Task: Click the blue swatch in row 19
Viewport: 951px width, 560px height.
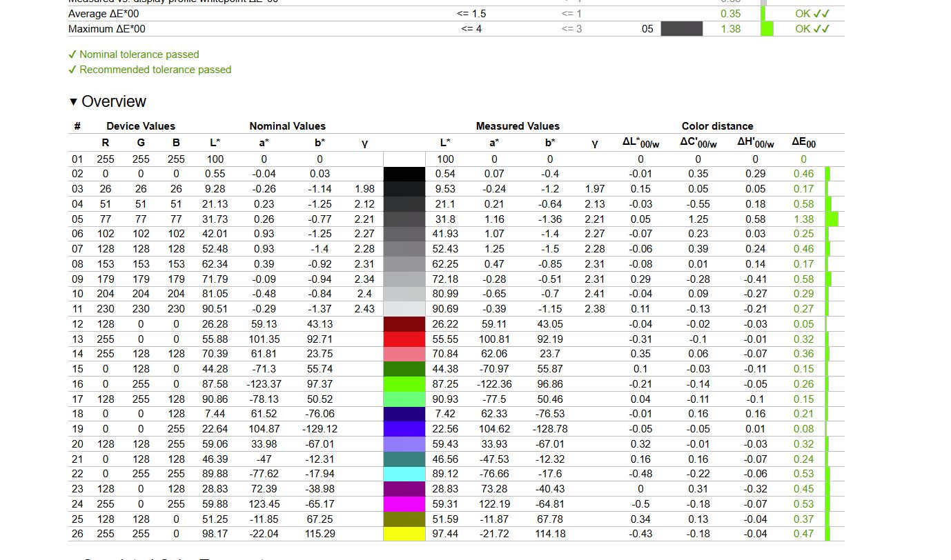Action: click(x=404, y=429)
